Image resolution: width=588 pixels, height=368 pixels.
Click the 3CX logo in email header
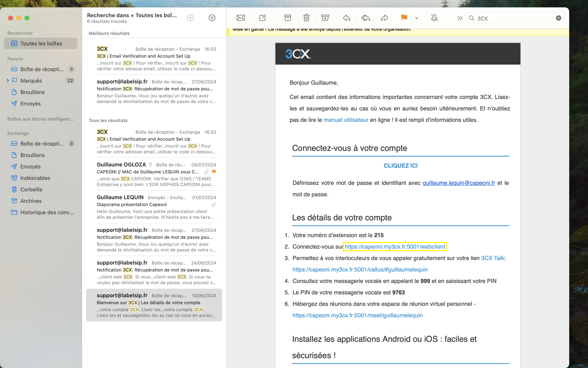click(298, 54)
